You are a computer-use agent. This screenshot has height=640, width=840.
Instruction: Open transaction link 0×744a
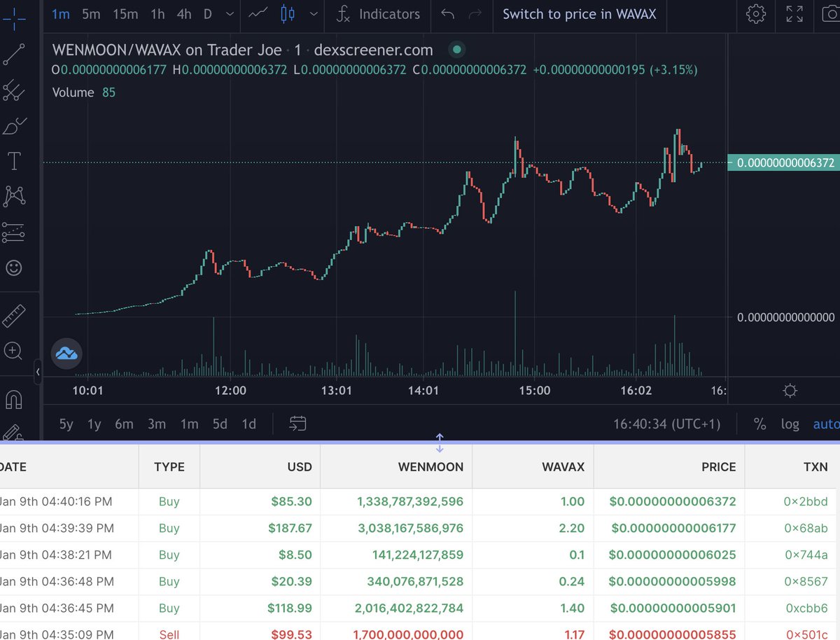click(806, 555)
